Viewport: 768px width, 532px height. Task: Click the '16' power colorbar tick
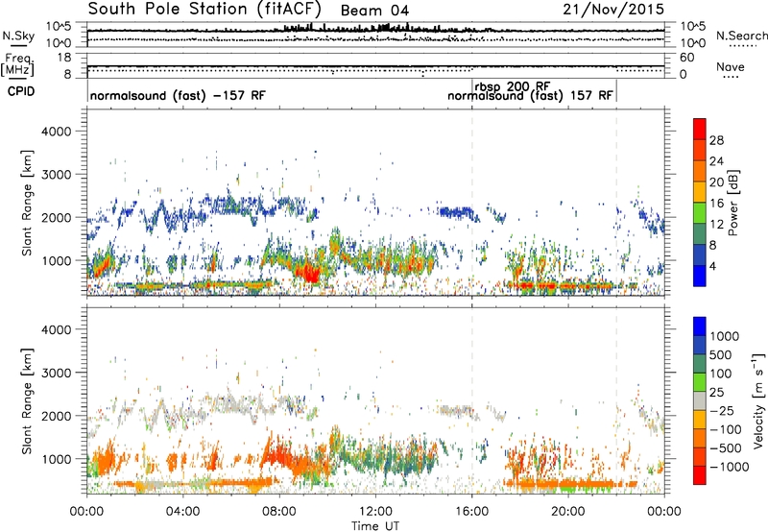[716, 204]
